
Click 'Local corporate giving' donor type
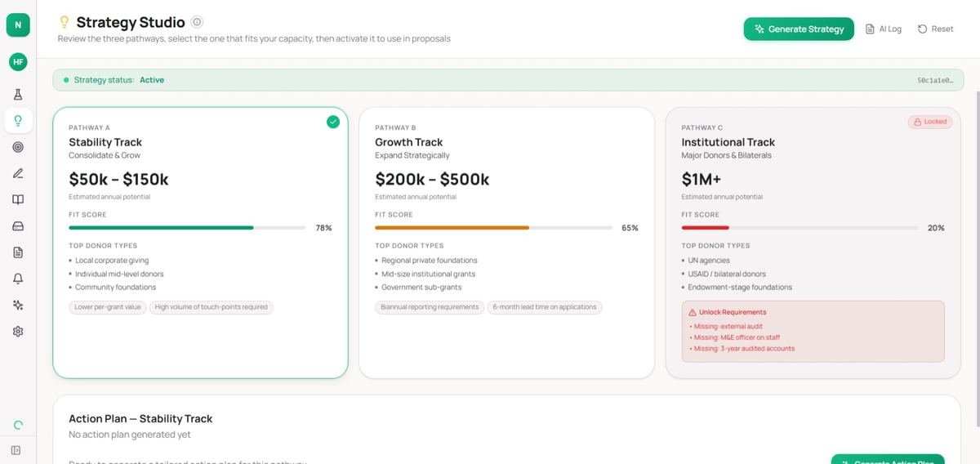click(112, 261)
